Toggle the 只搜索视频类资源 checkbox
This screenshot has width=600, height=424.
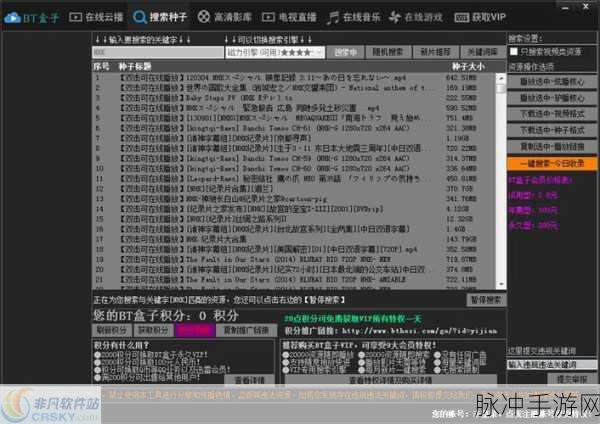tap(514, 52)
